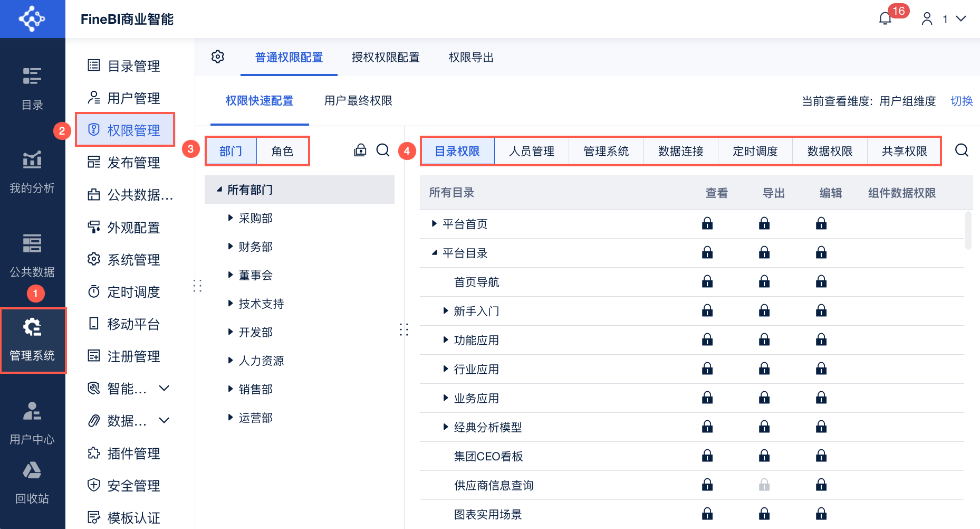The image size is (980, 529).
Task: Switch to 数据连接 permission tab
Action: tap(681, 152)
